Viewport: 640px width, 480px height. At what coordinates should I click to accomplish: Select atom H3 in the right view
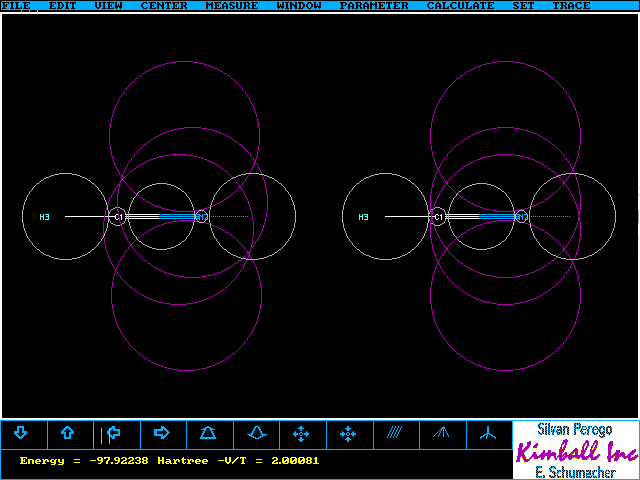coord(363,217)
